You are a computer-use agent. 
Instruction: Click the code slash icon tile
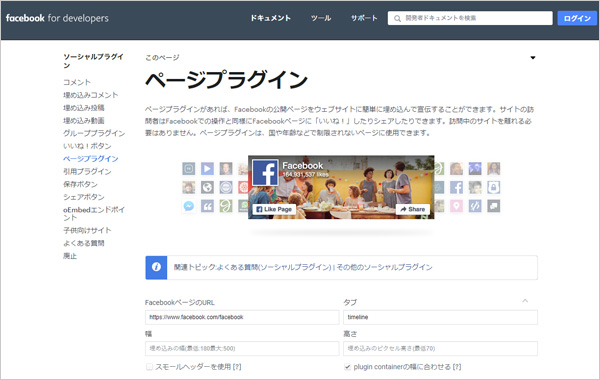pos(475,206)
